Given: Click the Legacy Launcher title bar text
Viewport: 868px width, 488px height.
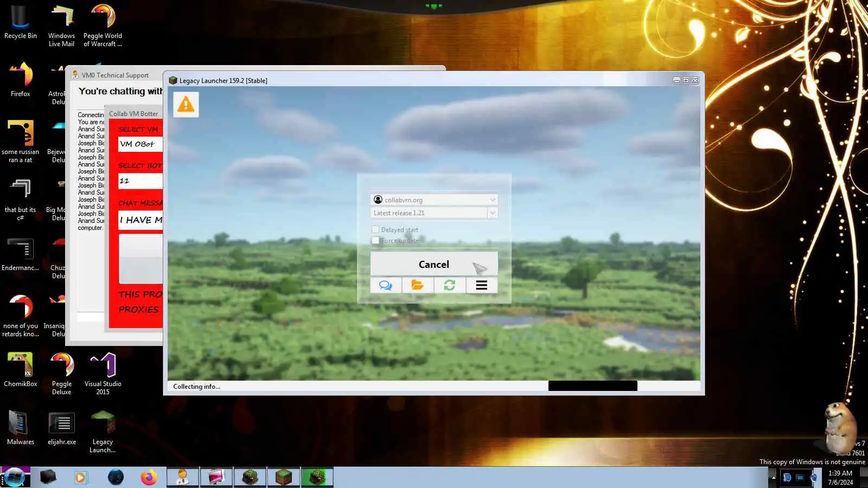Looking at the screenshot, I should 224,81.
